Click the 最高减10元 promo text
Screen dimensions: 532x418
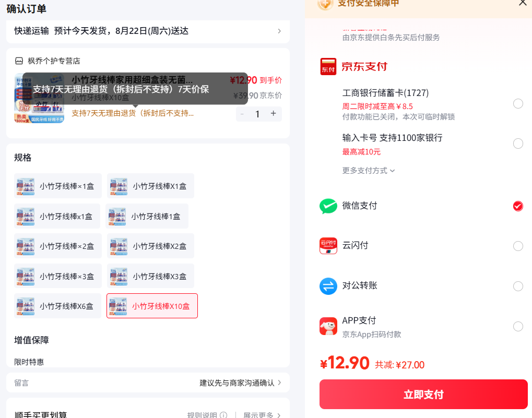(361, 152)
